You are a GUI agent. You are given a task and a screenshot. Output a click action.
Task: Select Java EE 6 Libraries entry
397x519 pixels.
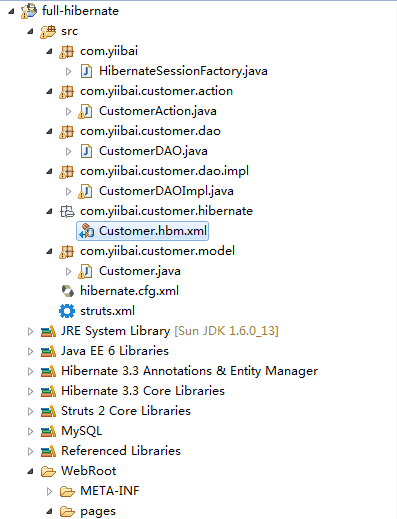[115, 351]
